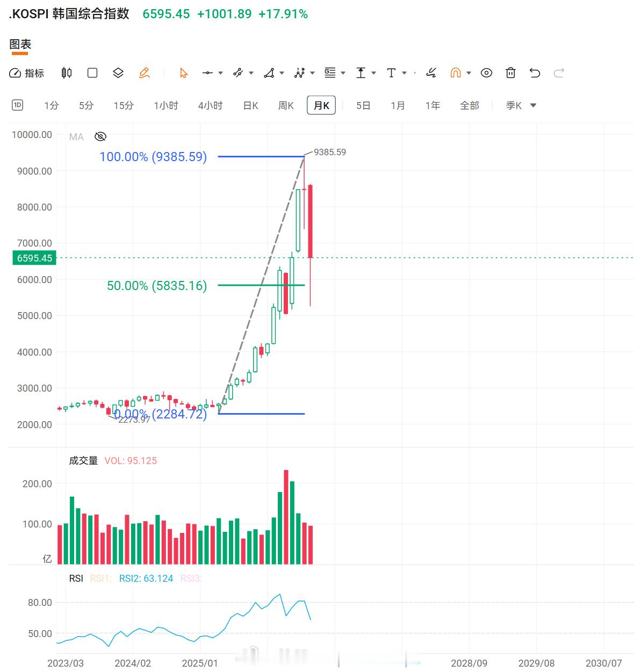Open the line tool dropdown arrow
The image size is (634, 672).
[x=220, y=73]
